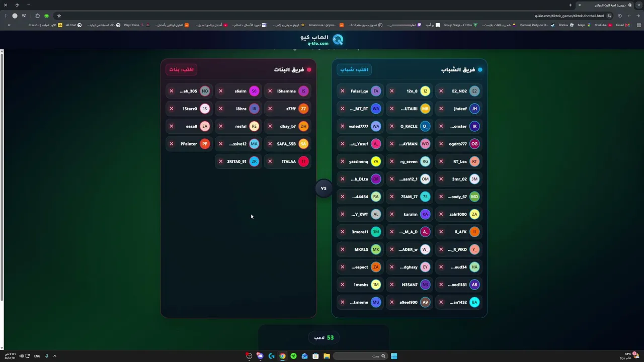
Task: Open the Maps bookmark
Action: [584, 25]
